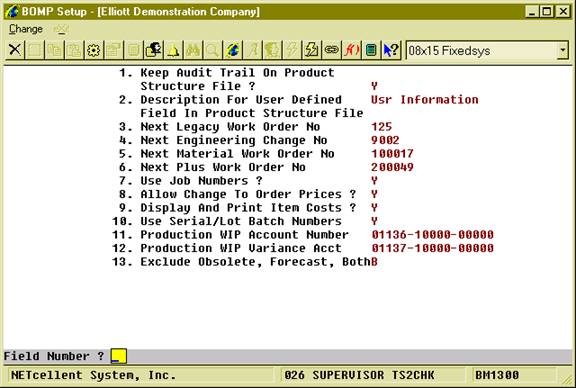Click the person with folder toolbar icon

point(154,50)
